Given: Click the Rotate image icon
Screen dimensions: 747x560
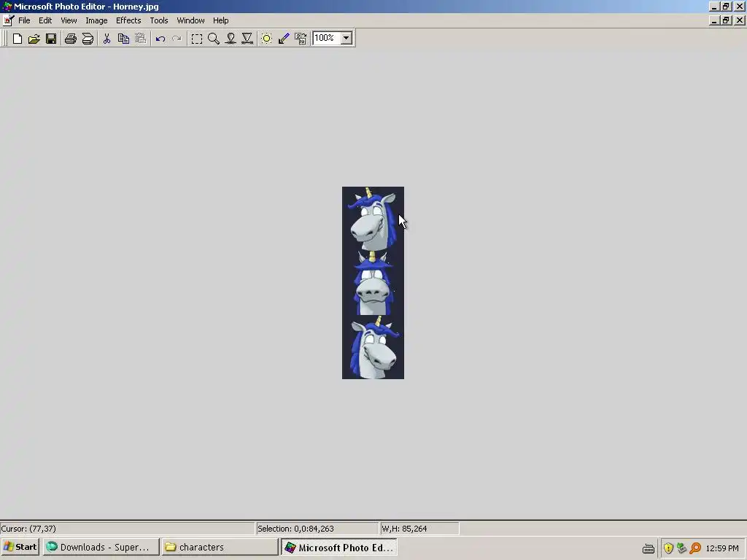Looking at the screenshot, I should [x=300, y=39].
